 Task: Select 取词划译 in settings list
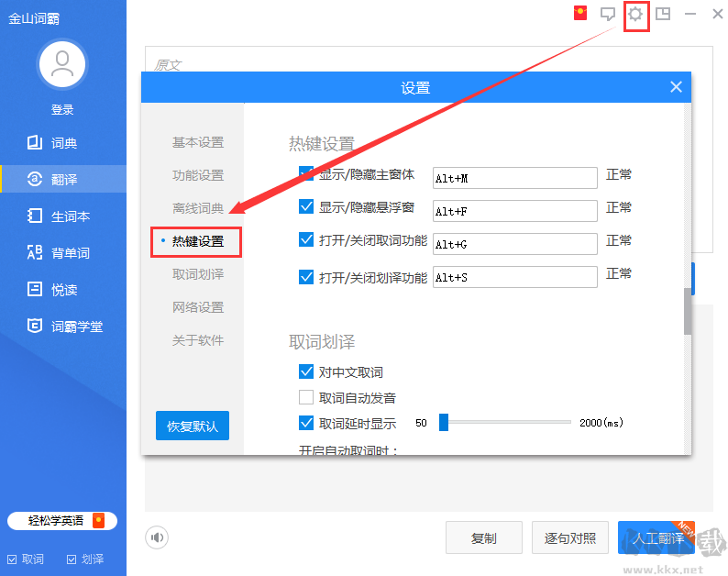(198, 274)
